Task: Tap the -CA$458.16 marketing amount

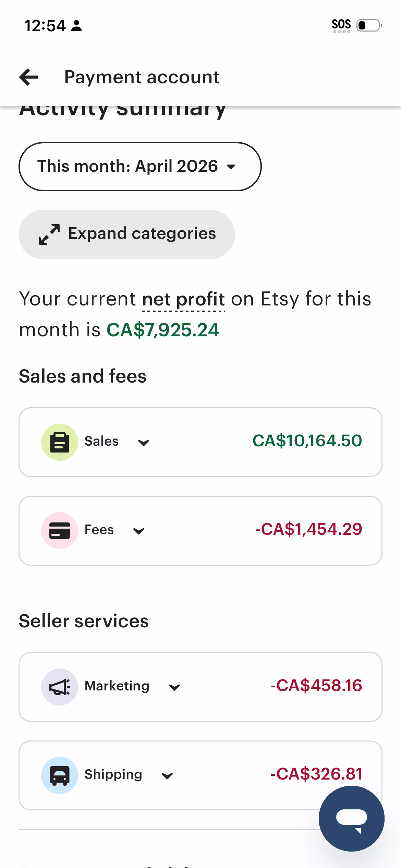Action: 316,686
